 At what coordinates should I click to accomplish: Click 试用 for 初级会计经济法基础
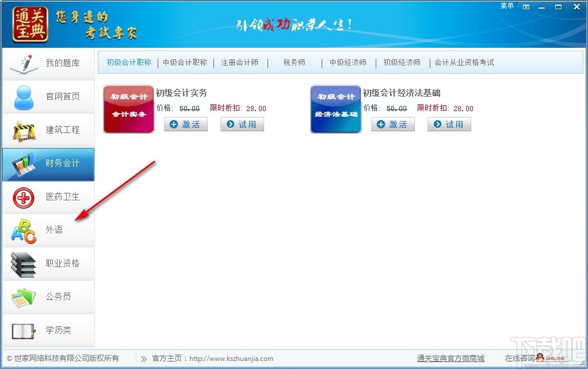[449, 123]
